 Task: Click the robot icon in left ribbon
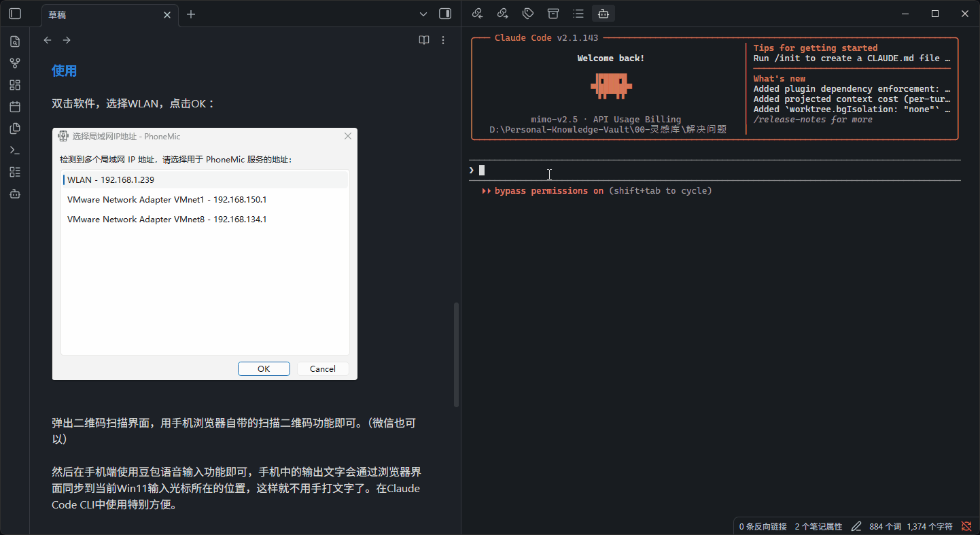15,194
